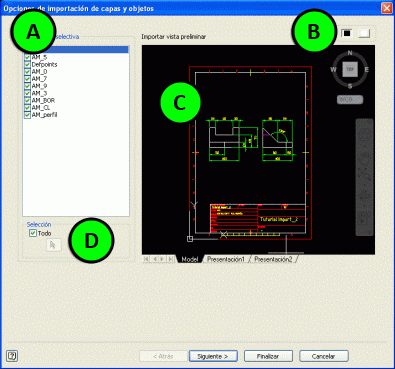Click the Finalizar button
Viewport: 395px width, 369px height.
click(268, 356)
